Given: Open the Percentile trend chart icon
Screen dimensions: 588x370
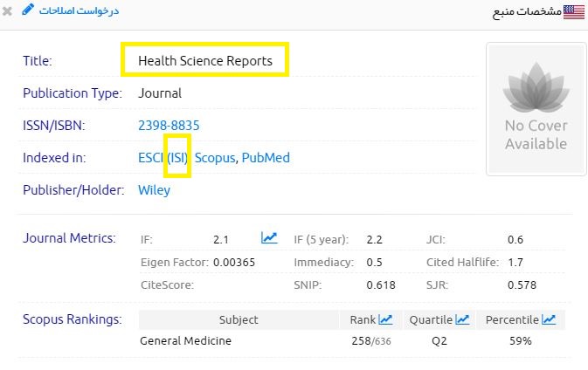Looking at the screenshot, I should 549,319.
